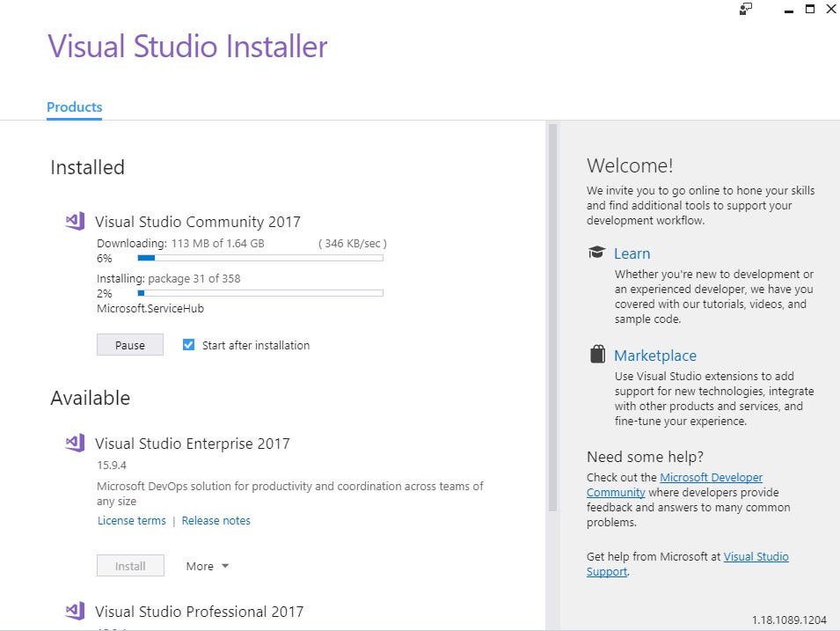840x631 pixels.
Task: Click the Visual Studio Professional 2017 product icon
Action: pos(74,611)
